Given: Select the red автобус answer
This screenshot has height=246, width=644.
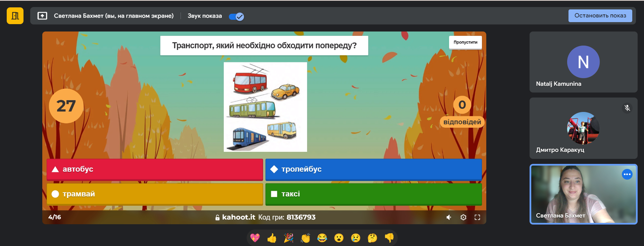Looking at the screenshot, I should click(x=155, y=169).
